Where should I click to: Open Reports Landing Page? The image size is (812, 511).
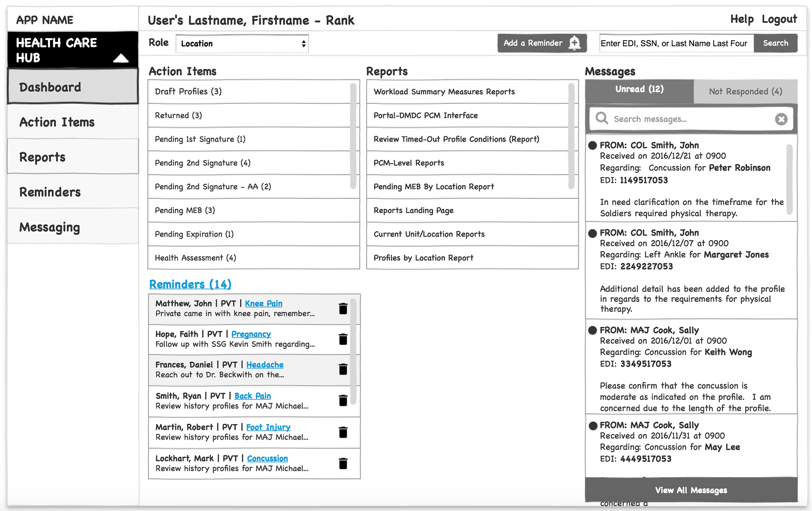472,210
